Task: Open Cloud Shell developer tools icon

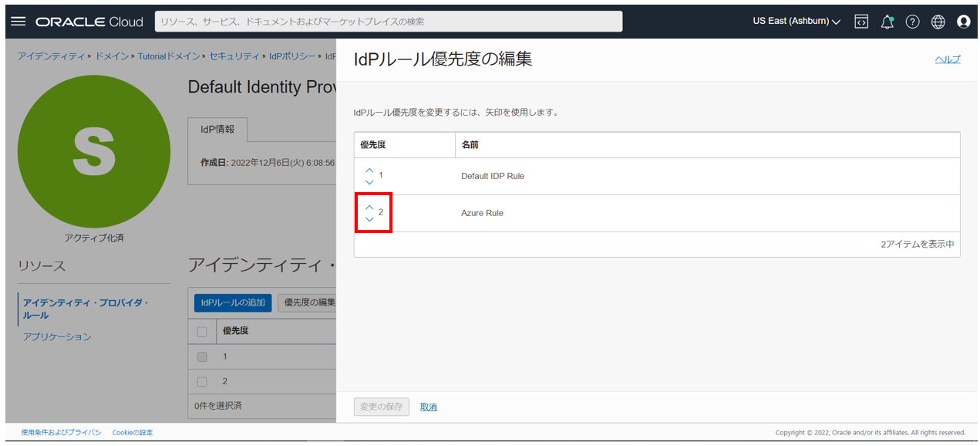Action: (x=861, y=22)
